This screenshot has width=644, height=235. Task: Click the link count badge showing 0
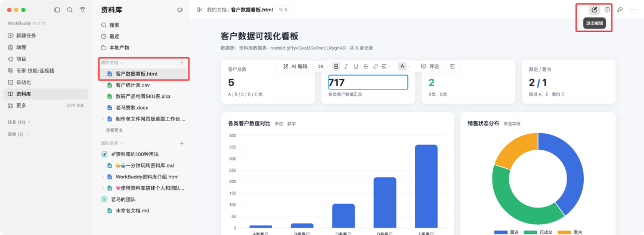pyautogui.click(x=283, y=10)
